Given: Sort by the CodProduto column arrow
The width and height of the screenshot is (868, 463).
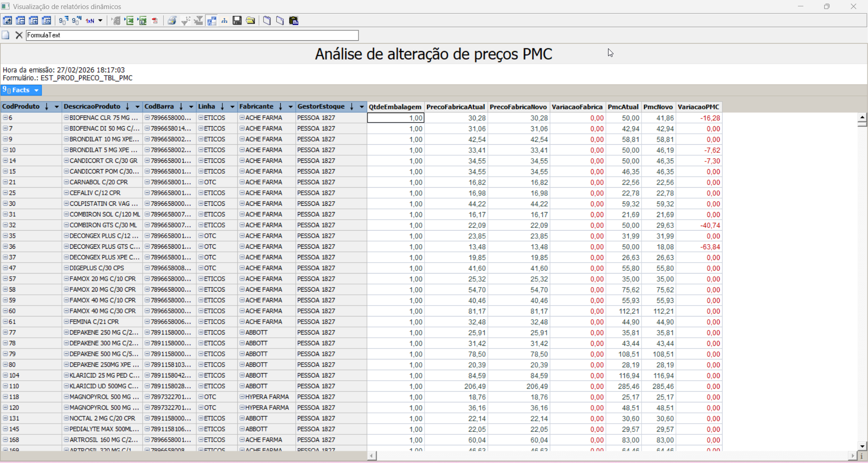Looking at the screenshot, I should point(47,107).
